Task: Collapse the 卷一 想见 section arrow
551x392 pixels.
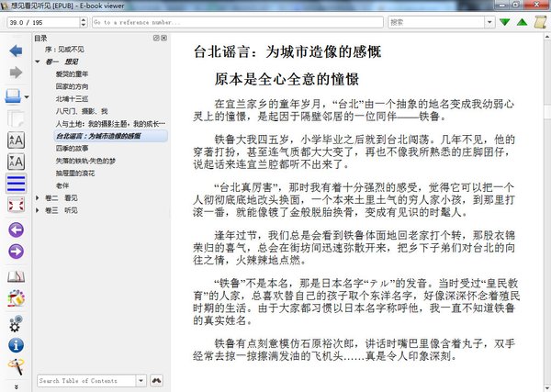Action: click(38, 62)
